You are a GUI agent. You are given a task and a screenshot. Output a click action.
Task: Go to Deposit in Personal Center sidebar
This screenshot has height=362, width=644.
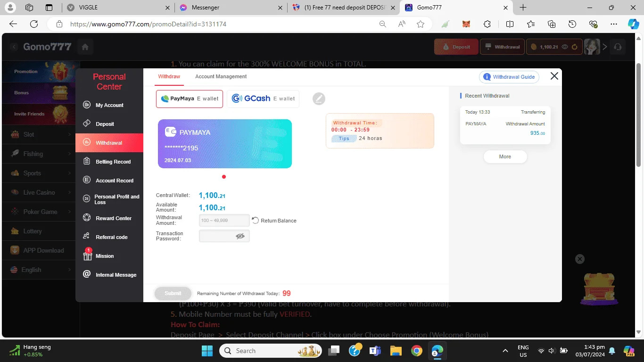click(109, 124)
